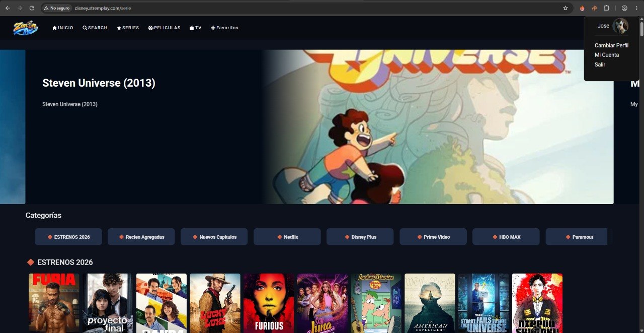The width and height of the screenshot is (644, 333).
Task: Go back with browser back arrow
Action: coord(8,8)
